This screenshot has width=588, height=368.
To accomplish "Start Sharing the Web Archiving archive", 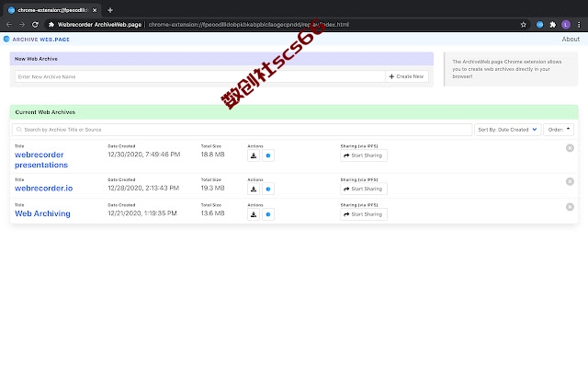I will click(x=364, y=214).
